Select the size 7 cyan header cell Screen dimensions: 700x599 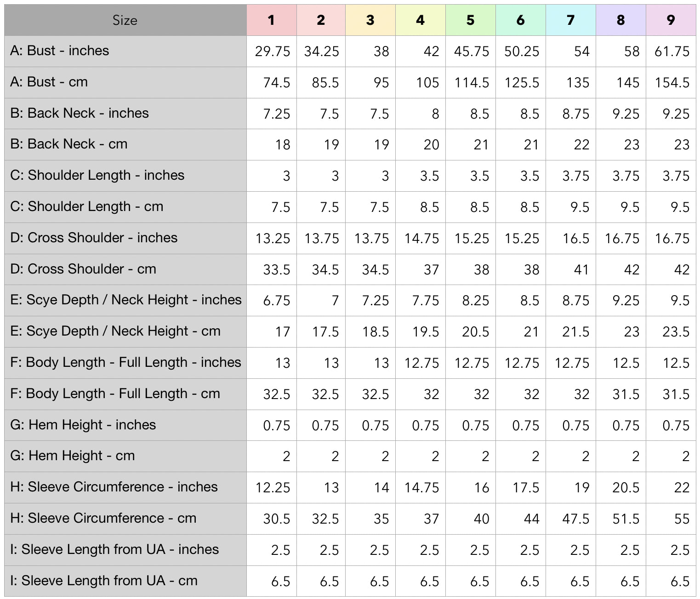coord(570,20)
